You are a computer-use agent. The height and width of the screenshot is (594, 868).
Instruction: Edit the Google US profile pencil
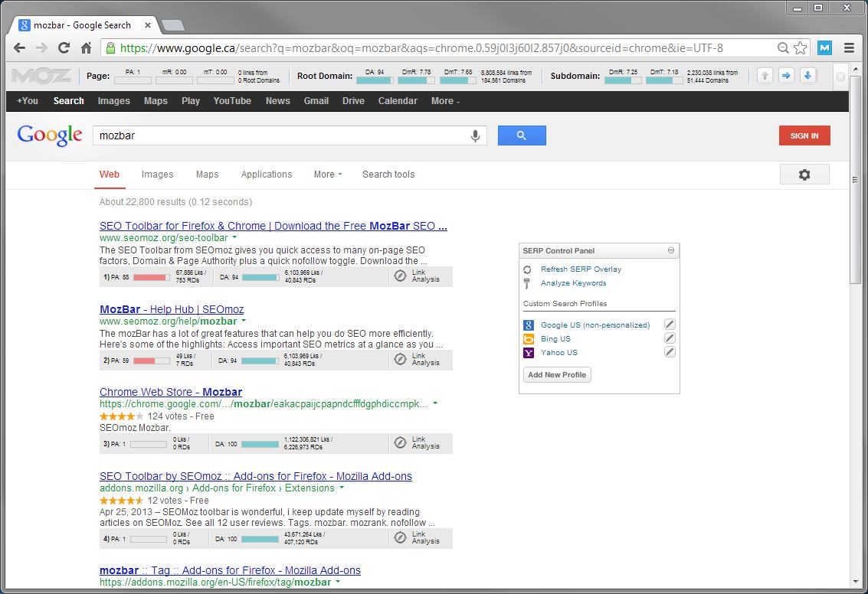point(670,325)
